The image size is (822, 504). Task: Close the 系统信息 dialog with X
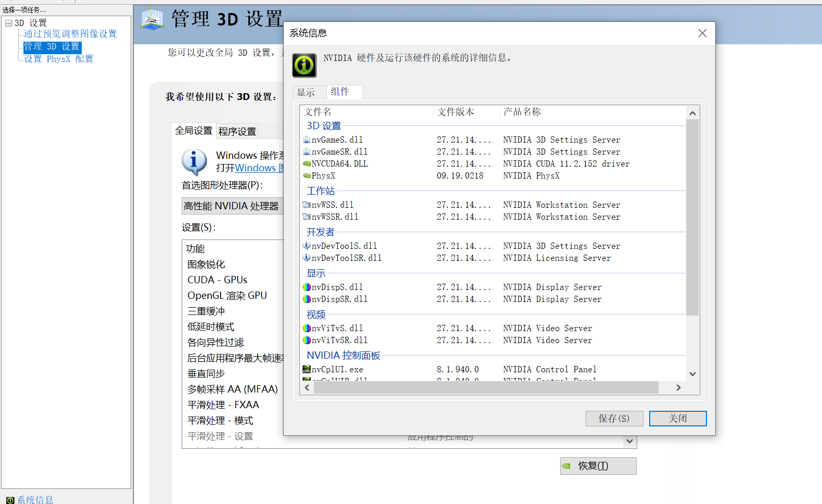(x=702, y=33)
